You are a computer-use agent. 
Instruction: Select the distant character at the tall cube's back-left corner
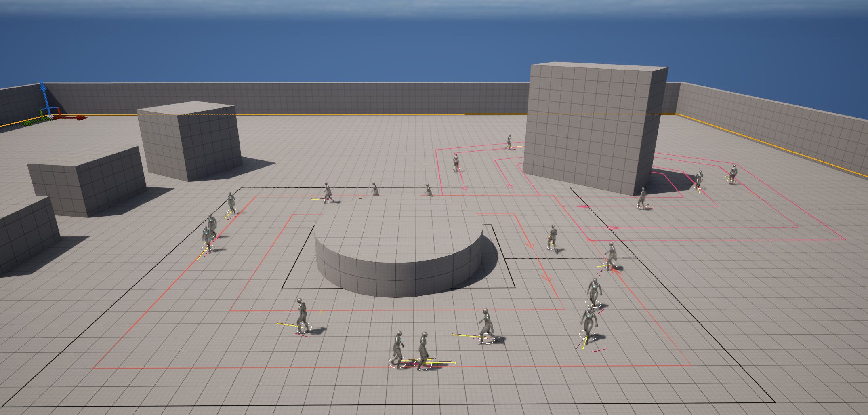click(x=509, y=141)
